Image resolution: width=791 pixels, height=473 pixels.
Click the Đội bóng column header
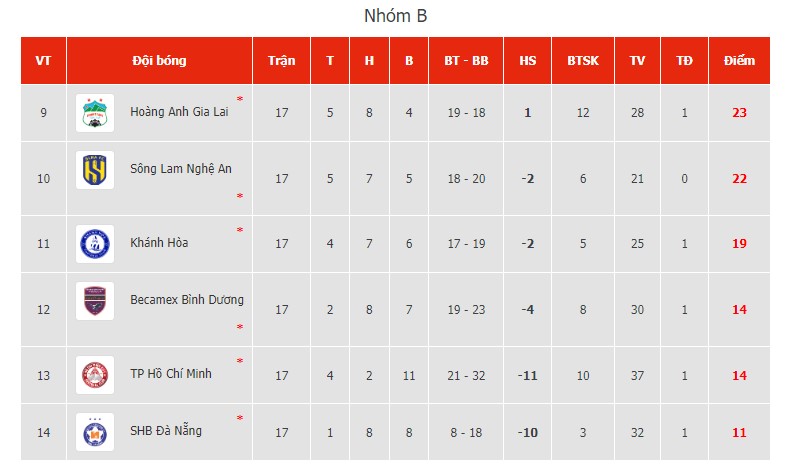[159, 61]
